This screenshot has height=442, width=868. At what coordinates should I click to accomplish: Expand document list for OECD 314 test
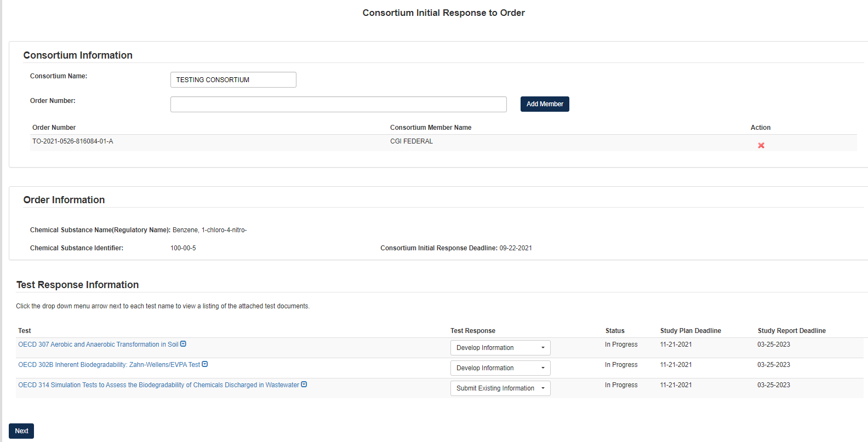point(304,384)
